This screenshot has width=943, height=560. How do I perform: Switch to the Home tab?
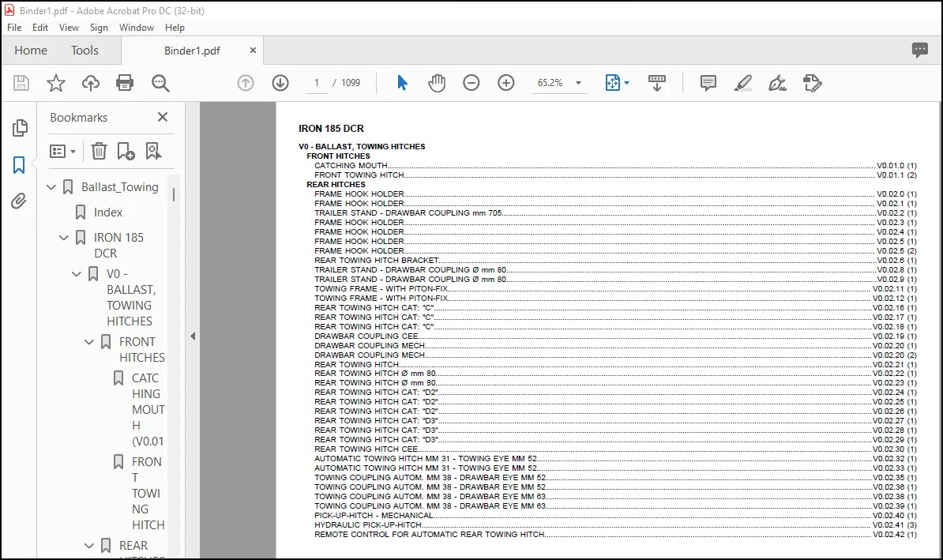(31, 51)
